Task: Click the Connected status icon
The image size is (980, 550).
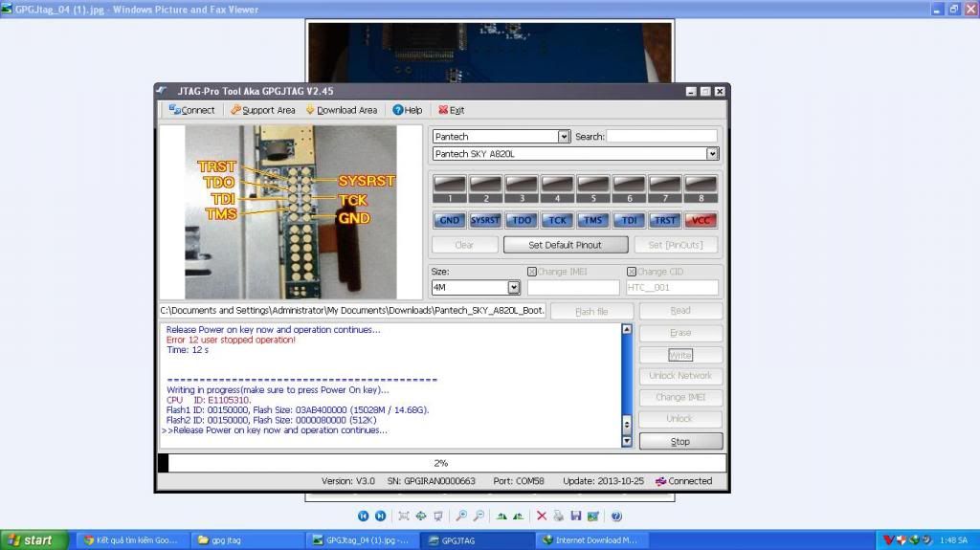Action: 660,481
